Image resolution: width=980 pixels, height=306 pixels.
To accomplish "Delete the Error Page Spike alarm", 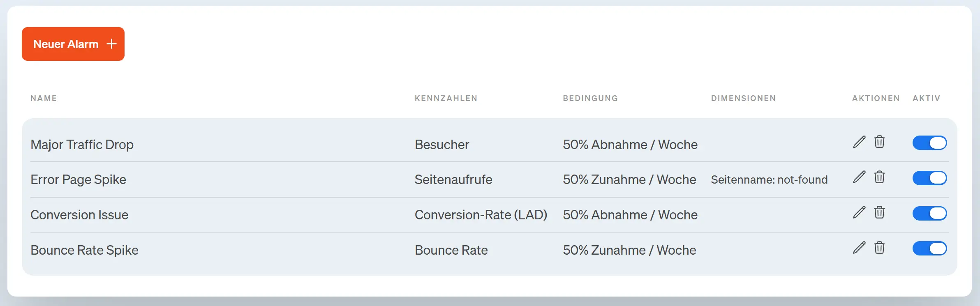I will pos(879,178).
